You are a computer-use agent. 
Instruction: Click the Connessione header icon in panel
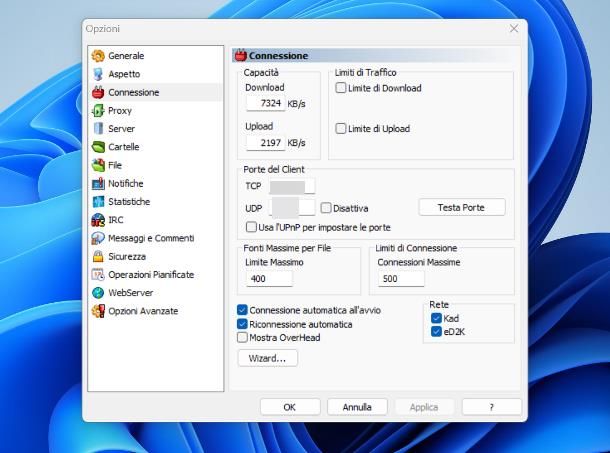[x=241, y=56]
